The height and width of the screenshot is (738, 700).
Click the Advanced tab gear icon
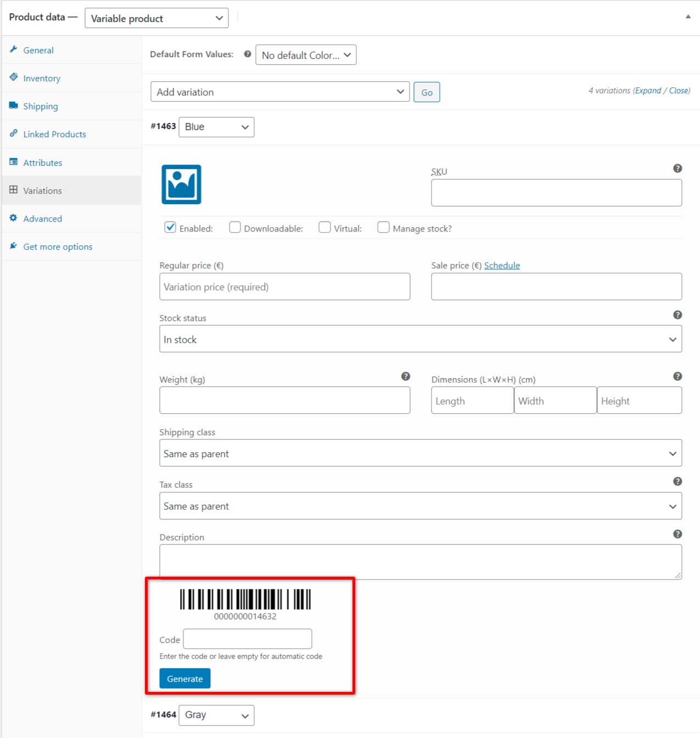[x=14, y=218]
